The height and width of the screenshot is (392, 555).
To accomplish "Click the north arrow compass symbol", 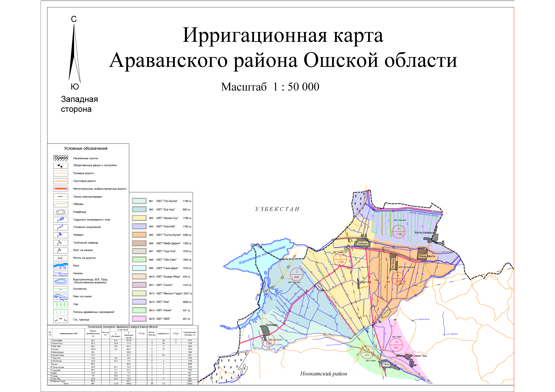I will [x=74, y=53].
